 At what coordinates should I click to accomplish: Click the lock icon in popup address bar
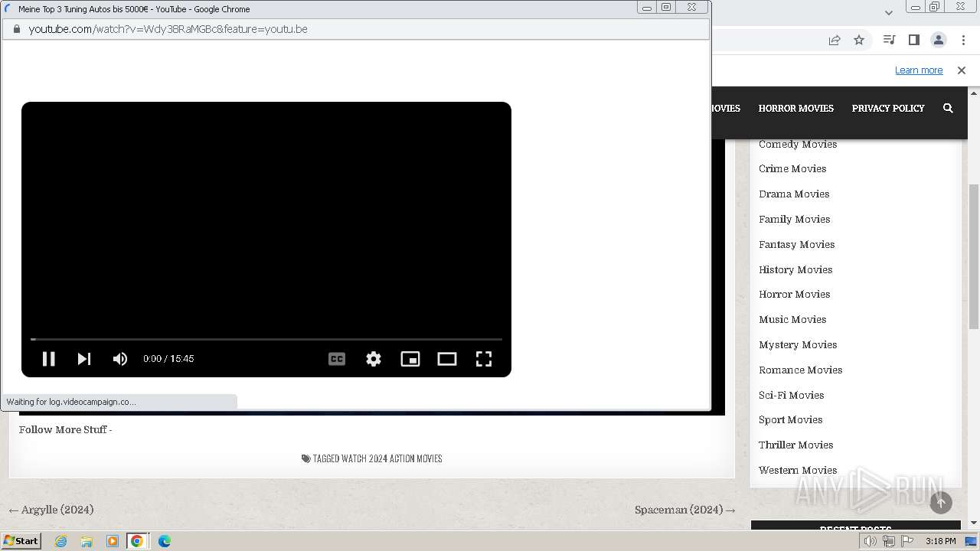[x=16, y=29]
